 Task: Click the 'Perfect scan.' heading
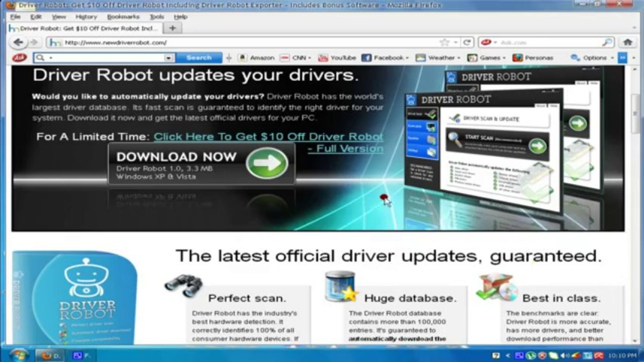tap(247, 298)
